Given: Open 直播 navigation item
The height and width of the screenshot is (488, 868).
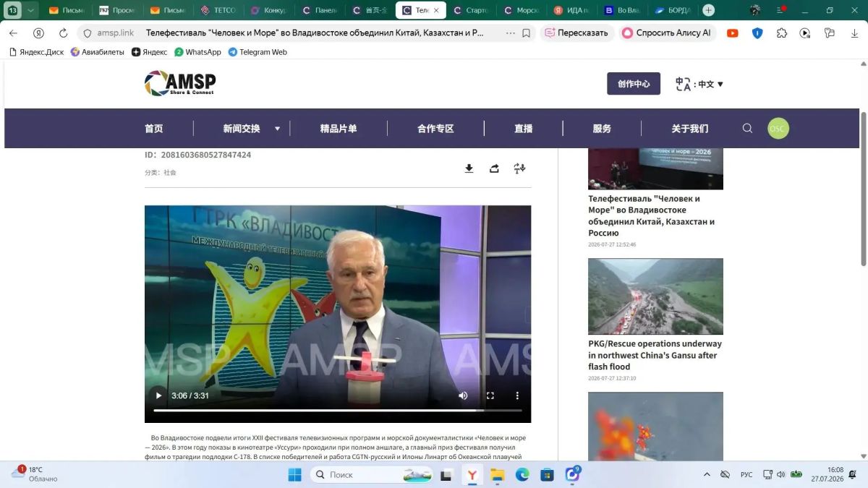Looking at the screenshot, I should coord(524,128).
